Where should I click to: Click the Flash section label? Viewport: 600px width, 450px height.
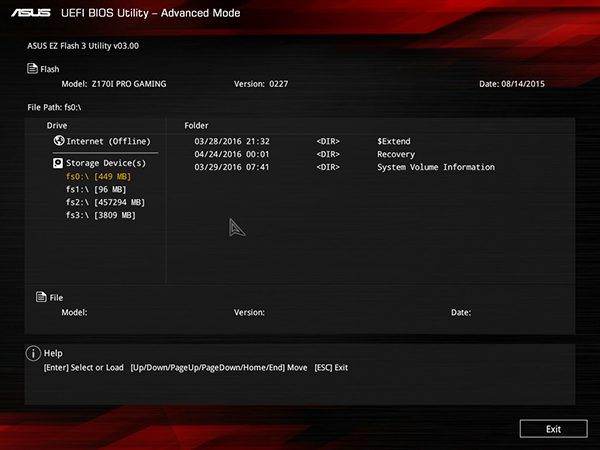[50, 69]
